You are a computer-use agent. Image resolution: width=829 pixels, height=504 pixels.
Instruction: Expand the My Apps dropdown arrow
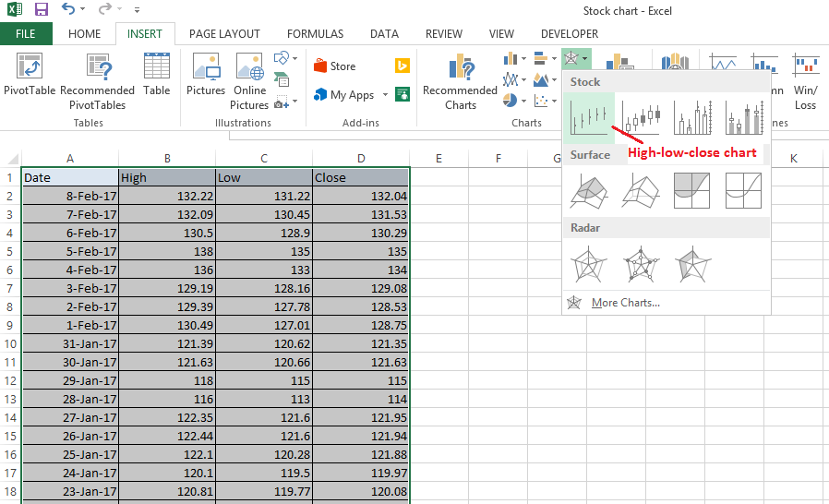coord(385,95)
